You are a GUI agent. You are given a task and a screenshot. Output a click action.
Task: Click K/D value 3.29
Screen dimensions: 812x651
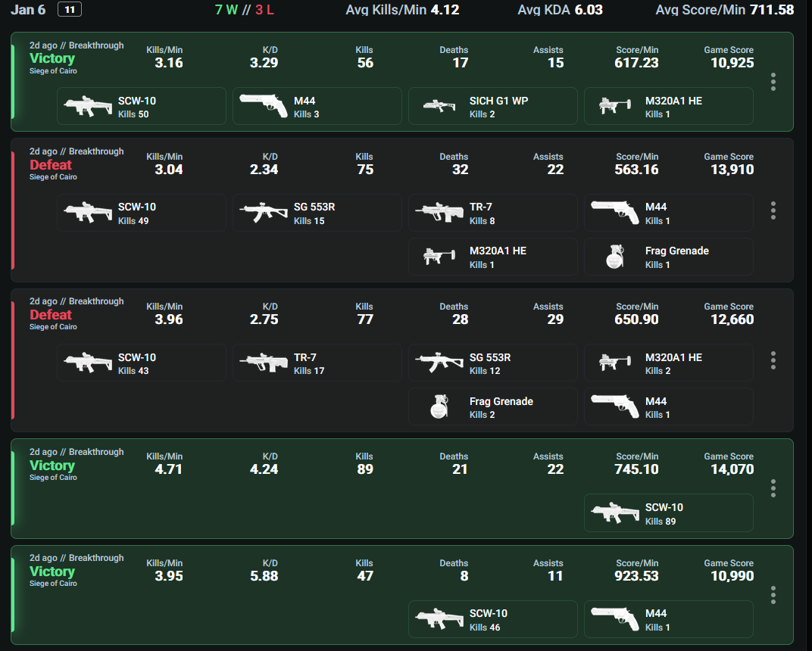tap(264, 63)
